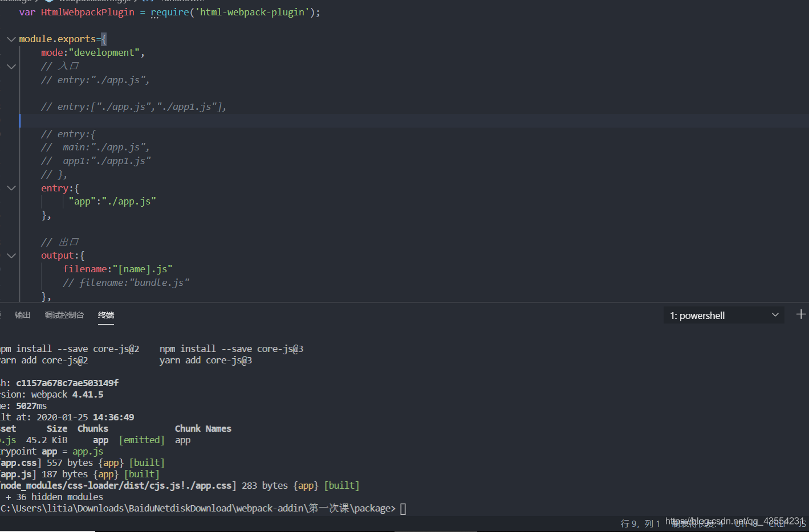Click the '// main:"./app.js",' comment line

[95, 147]
